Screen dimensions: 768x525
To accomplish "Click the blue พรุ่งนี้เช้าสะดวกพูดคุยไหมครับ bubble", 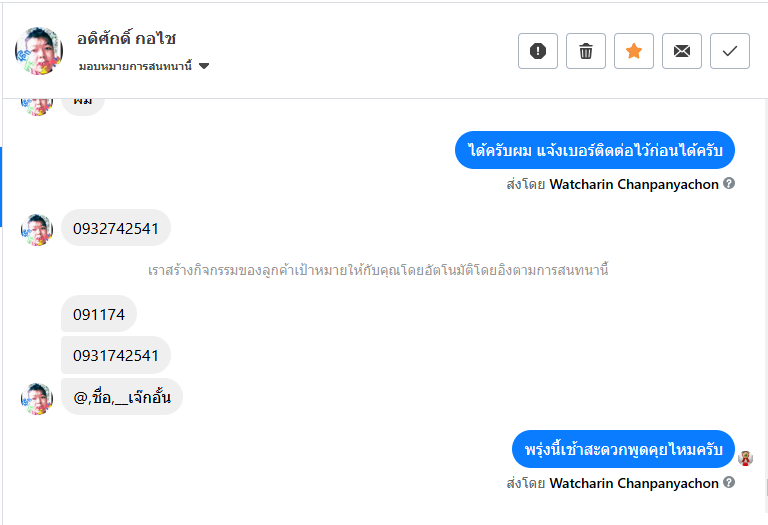I will pyautogui.click(x=623, y=449).
